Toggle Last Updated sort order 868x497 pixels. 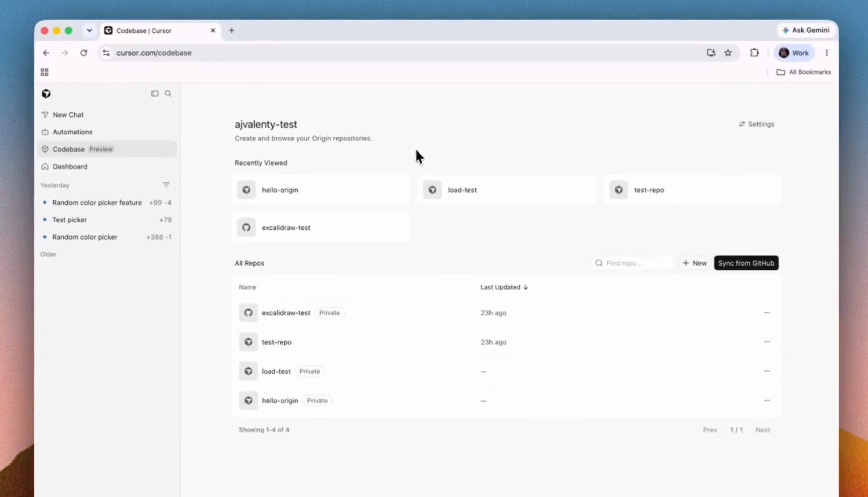click(504, 287)
